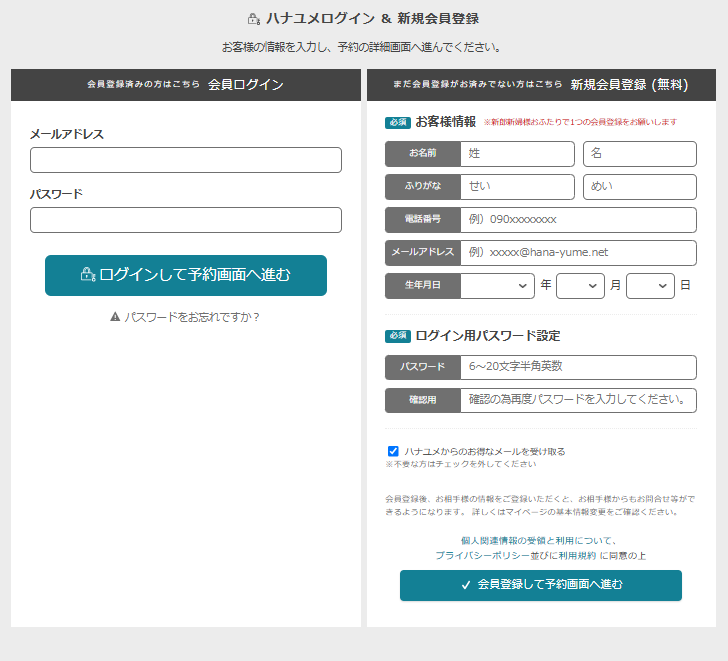The height and width of the screenshot is (661, 728).
Task: Click the 新規会員登録 (無料) header text
Action: pyautogui.click(x=629, y=84)
